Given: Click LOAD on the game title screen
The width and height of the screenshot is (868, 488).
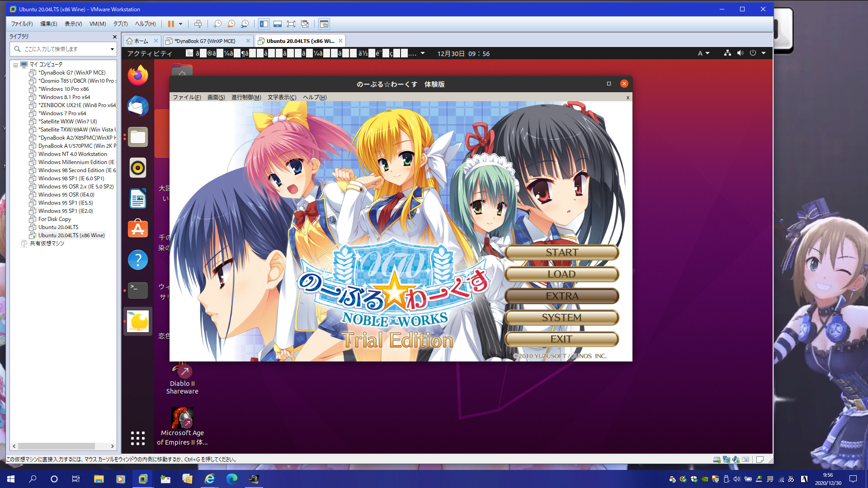Looking at the screenshot, I should [561, 274].
